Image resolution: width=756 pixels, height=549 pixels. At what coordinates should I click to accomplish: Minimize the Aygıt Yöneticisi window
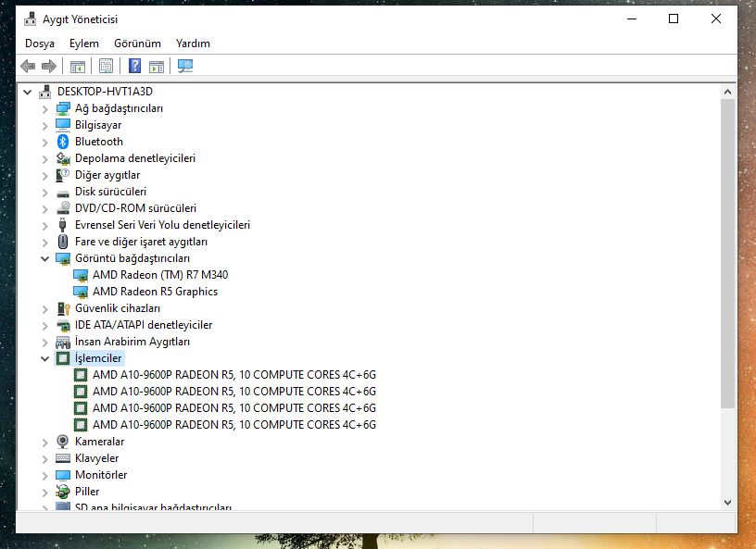632,19
